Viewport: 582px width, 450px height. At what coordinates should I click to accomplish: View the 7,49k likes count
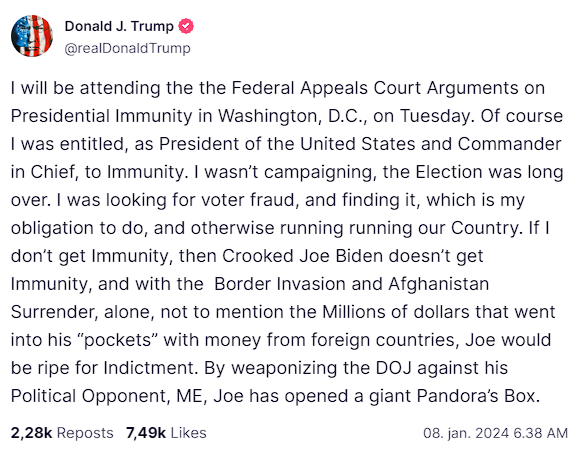coord(146,433)
